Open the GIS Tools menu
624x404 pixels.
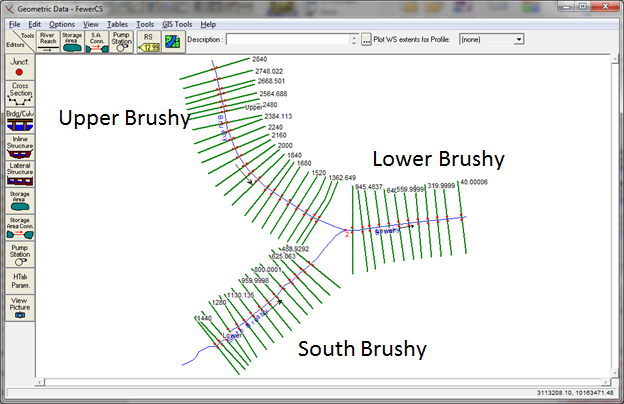pyautogui.click(x=178, y=23)
